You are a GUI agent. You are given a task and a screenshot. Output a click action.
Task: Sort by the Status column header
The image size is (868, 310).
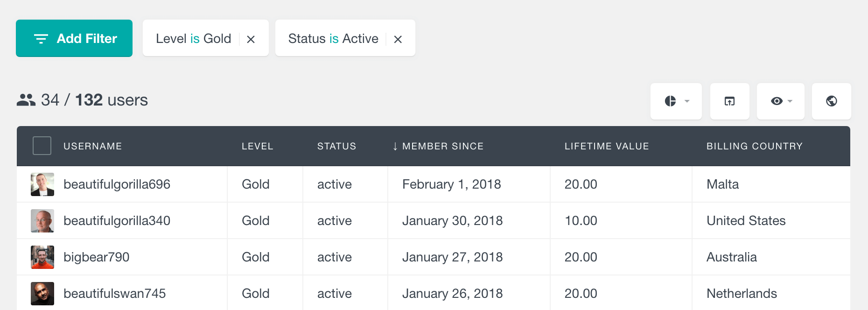coord(336,146)
